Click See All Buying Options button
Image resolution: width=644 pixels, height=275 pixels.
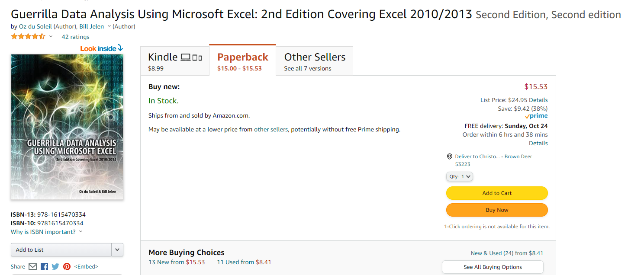click(x=493, y=267)
